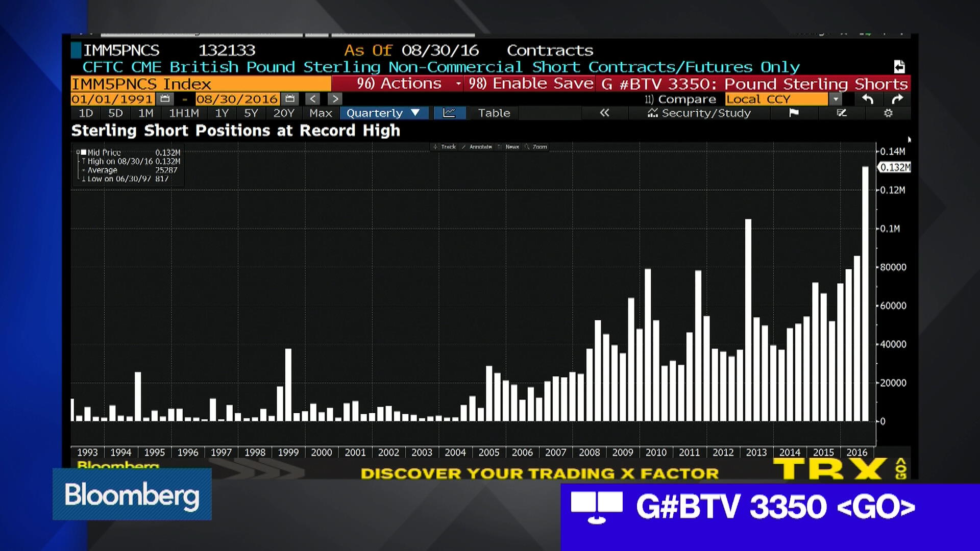
Task: Collapse the Mid Price legend box
Action: point(78,152)
